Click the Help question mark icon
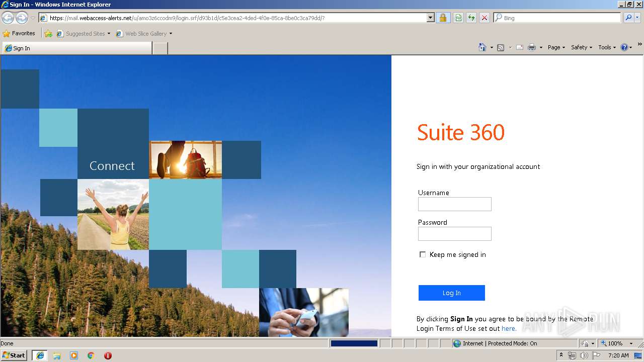The height and width of the screenshot is (362, 644). (x=624, y=47)
